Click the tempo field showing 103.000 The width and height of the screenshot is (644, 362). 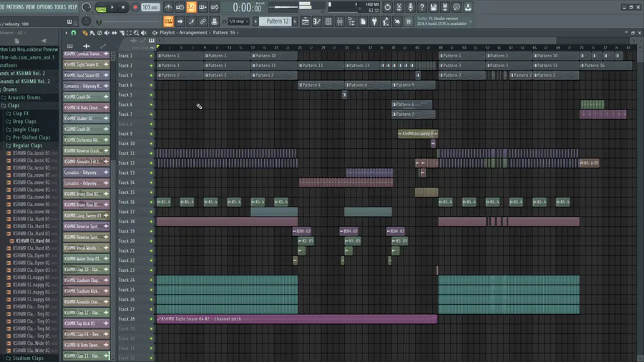pos(150,7)
